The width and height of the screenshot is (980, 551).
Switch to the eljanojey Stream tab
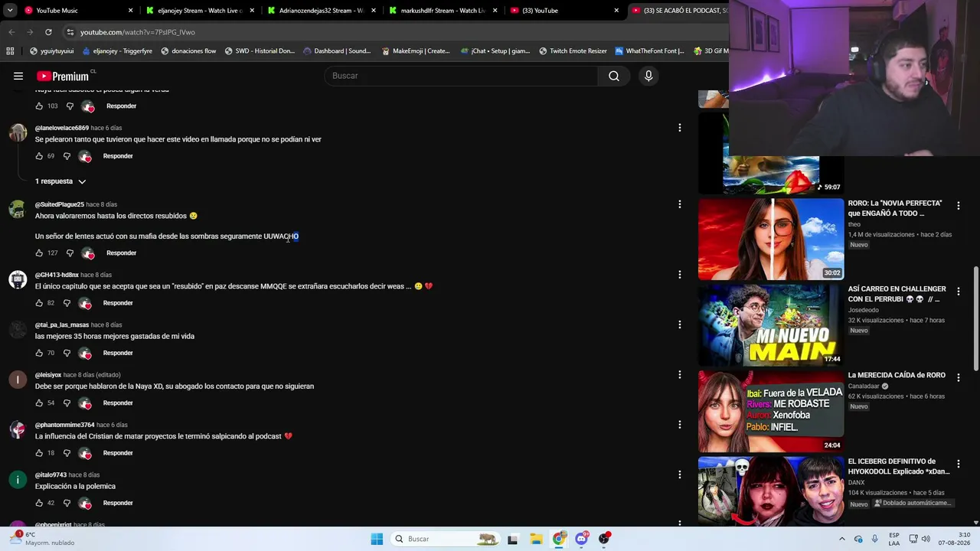click(x=199, y=11)
